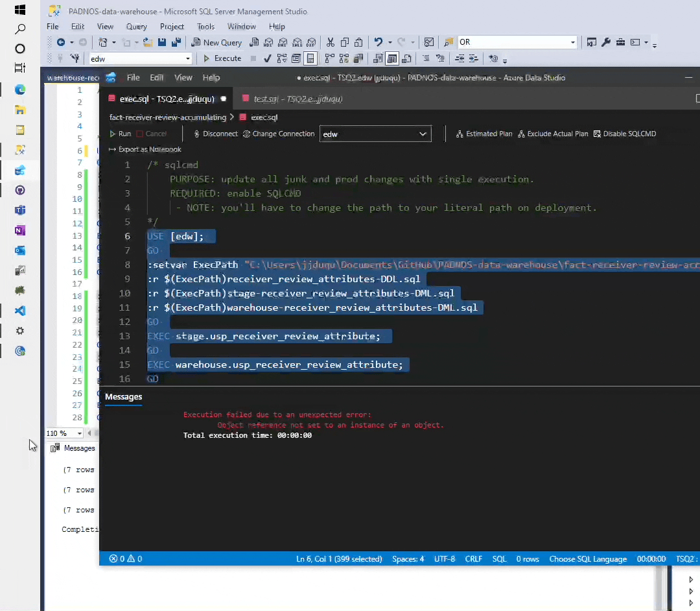The image size is (700, 611).
Task: Click the SSMS MDX query icon
Action: pos(268,42)
